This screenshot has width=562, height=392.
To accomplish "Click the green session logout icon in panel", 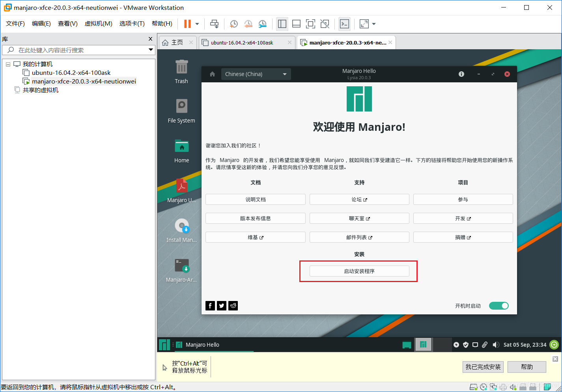I will [x=554, y=345].
